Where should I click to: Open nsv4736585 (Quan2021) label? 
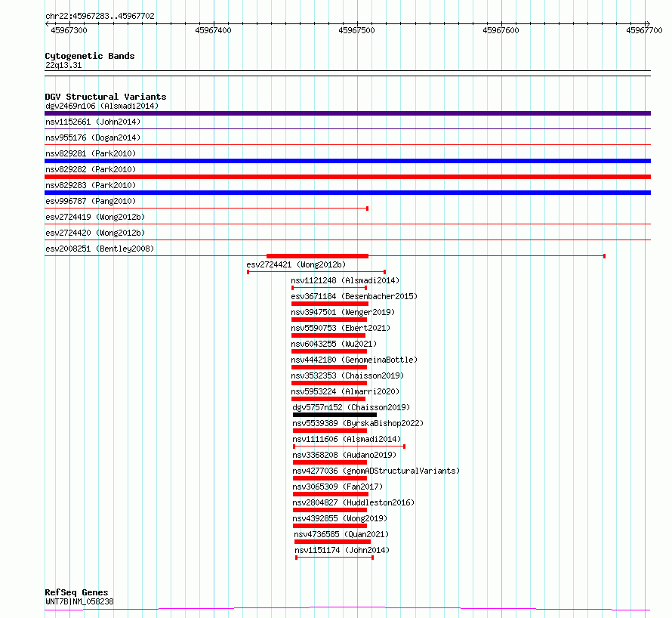pos(341,534)
